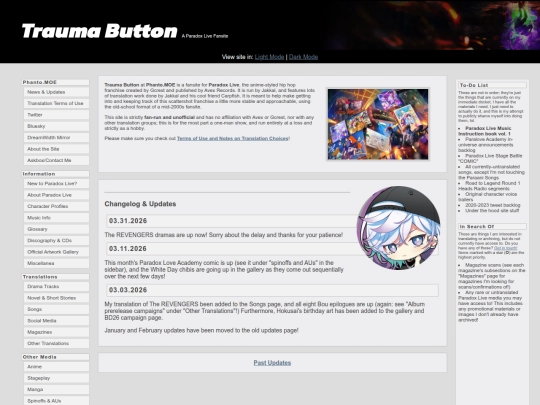Click the 2020-2023 tweet backlog item

(493, 205)
